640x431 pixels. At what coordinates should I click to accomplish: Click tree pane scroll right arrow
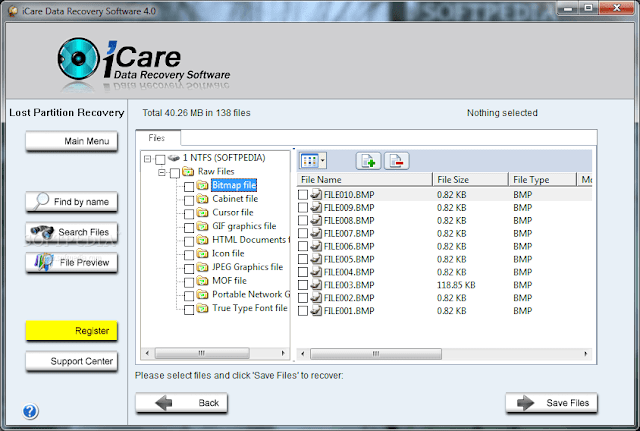click(x=283, y=353)
